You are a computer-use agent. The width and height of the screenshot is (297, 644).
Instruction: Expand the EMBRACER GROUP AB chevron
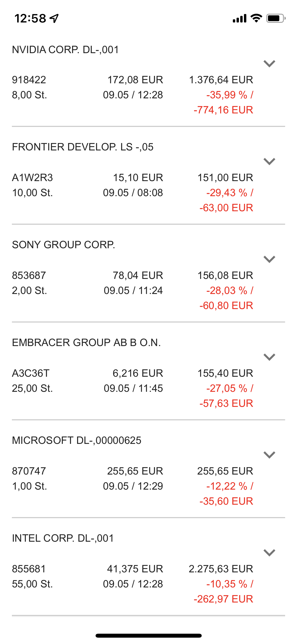(x=269, y=357)
